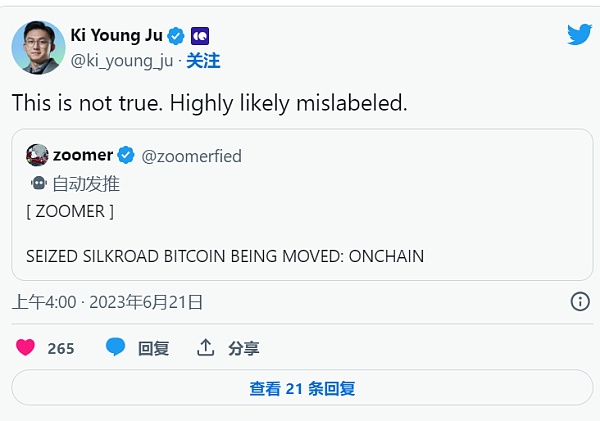Click zoomer's blue verified badge
The image size is (600, 421).
[x=126, y=156]
